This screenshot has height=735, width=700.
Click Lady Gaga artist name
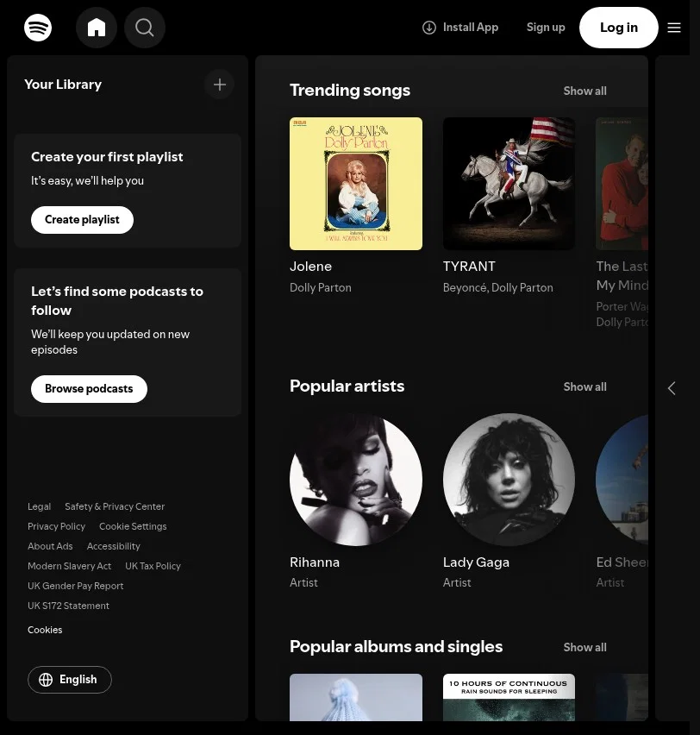[x=476, y=562]
